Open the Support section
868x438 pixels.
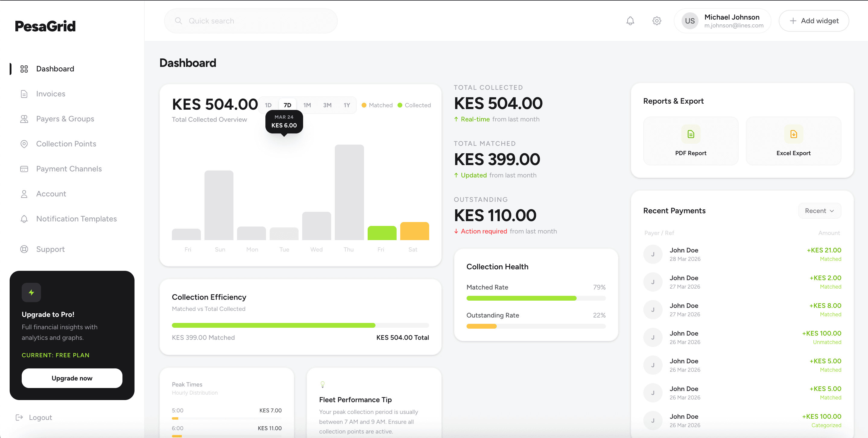pyautogui.click(x=51, y=249)
